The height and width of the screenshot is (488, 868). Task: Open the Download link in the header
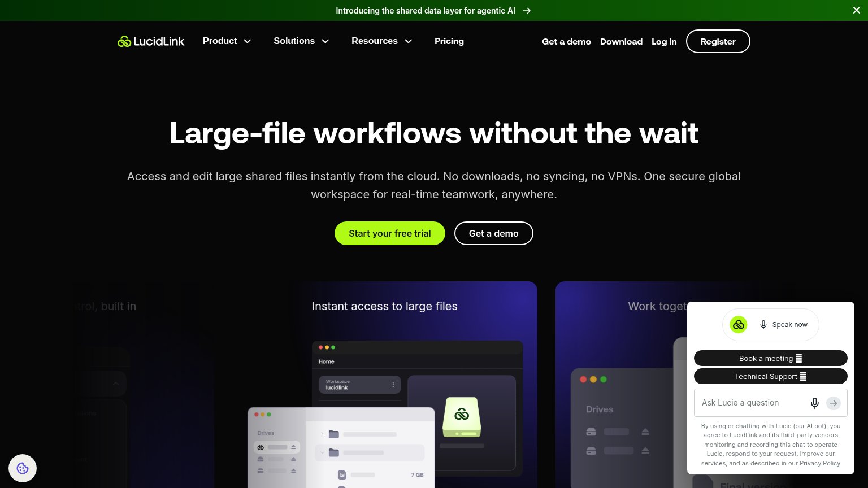pyautogui.click(x=621, y=42)
